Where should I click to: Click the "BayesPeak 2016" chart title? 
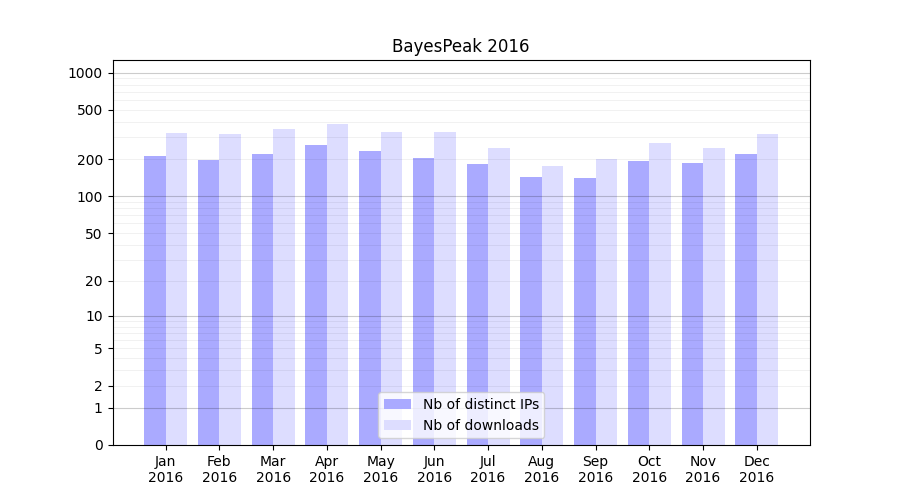click(460, 46)
